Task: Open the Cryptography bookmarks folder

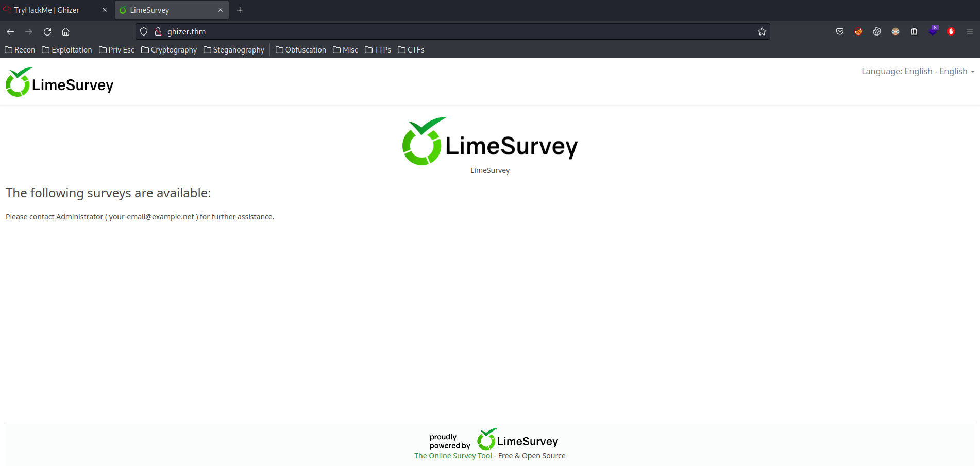Action: point(169,50)
